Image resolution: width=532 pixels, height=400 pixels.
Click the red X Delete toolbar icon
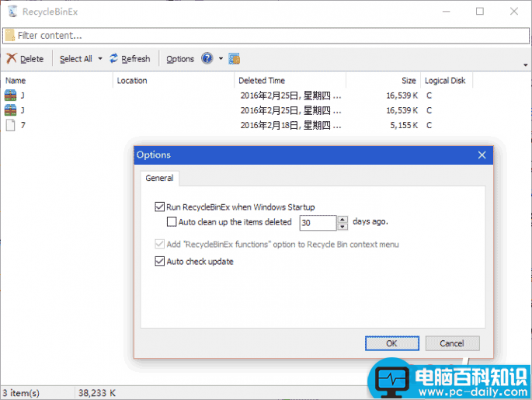click(12, 59)
